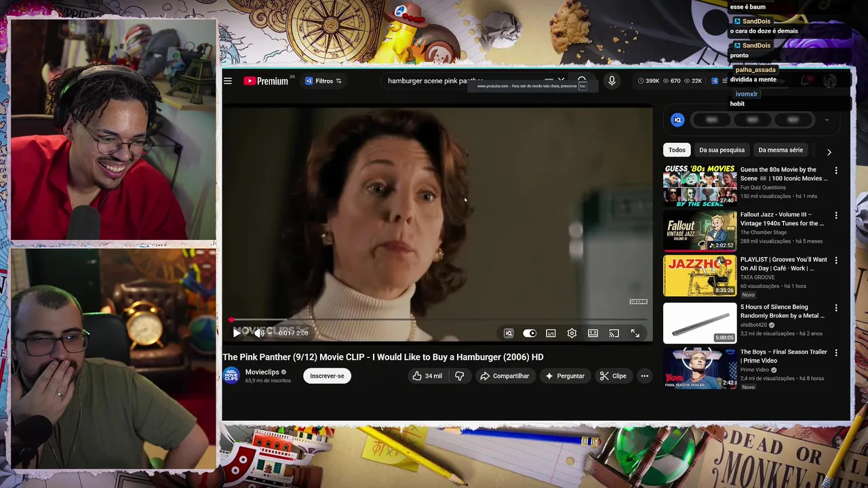
Task: Open the vidIQ Filtros button
Action: (323, 81)
